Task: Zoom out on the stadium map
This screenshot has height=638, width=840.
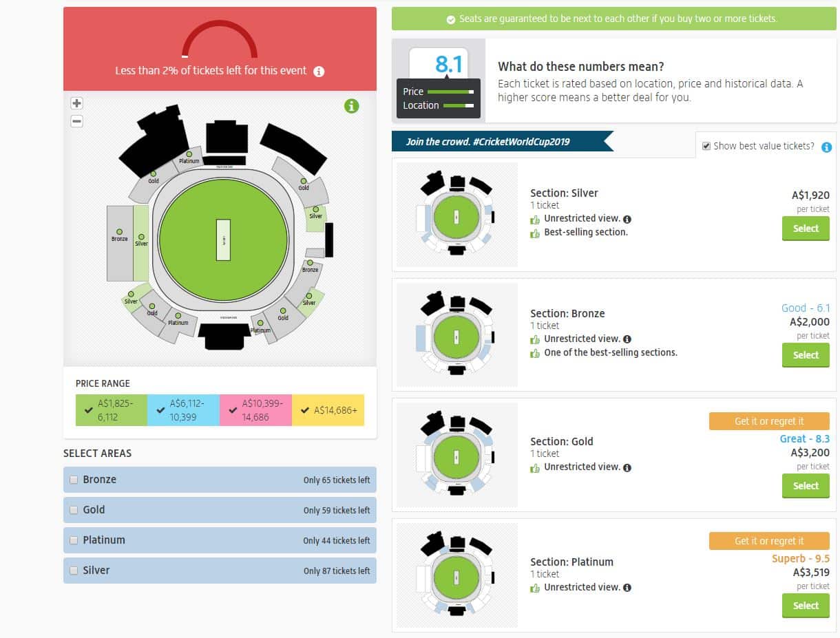Action: click(x=76, y=121)
